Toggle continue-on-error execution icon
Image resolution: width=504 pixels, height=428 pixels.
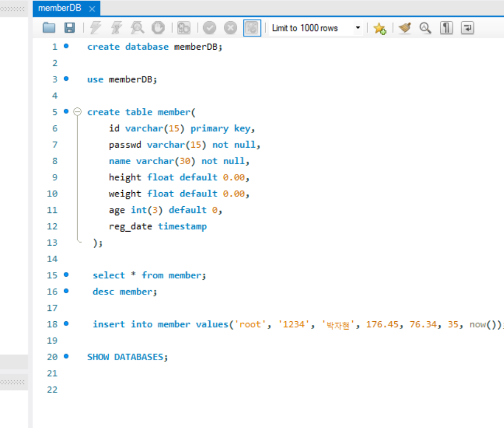(183, 28)
